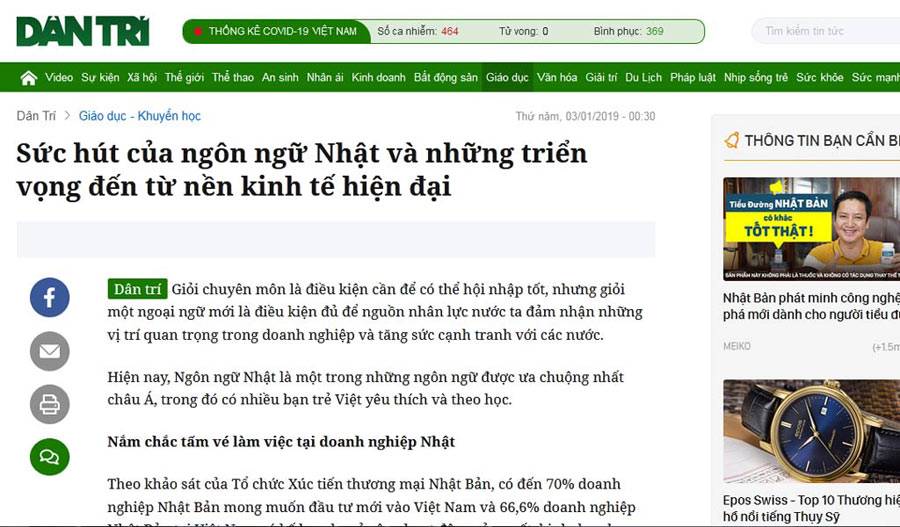The height and width of the screenshot is (527, 900).
Task: Open the Epos Swiss watch image
Action: click(x=811, y=431)
